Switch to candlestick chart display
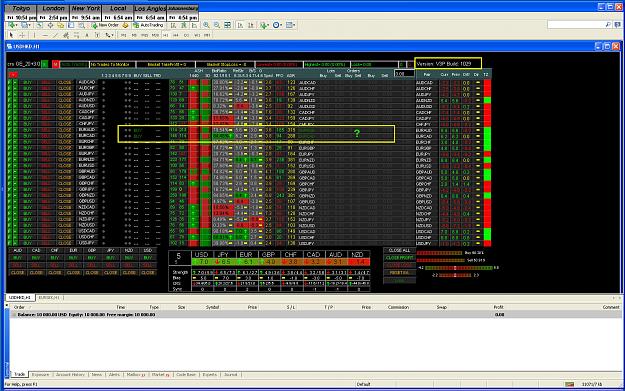 point(184,25)
